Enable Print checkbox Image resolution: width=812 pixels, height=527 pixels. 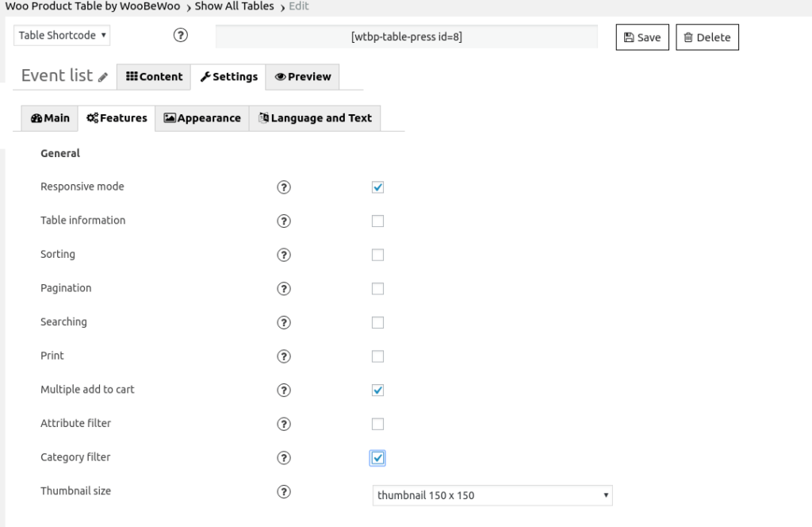(377, 356)
